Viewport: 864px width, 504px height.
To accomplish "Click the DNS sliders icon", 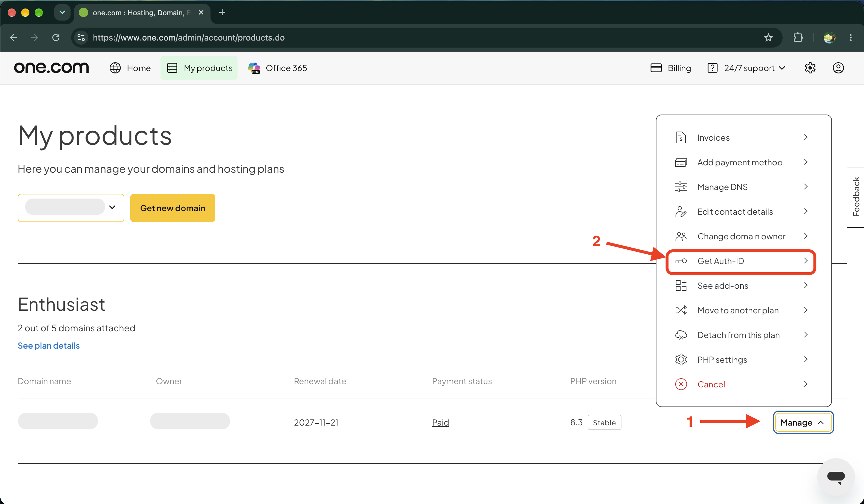I will coord(681,187).
